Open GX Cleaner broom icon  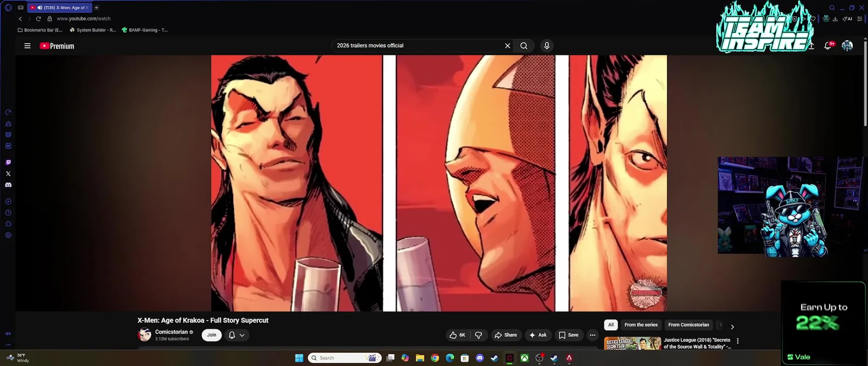(8, 124)
